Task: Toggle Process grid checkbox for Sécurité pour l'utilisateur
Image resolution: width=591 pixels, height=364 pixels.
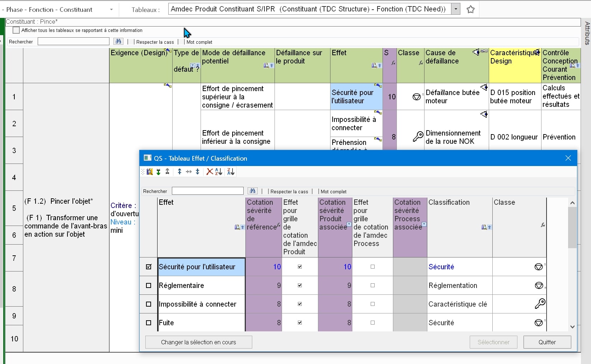Action: point(372,266)
